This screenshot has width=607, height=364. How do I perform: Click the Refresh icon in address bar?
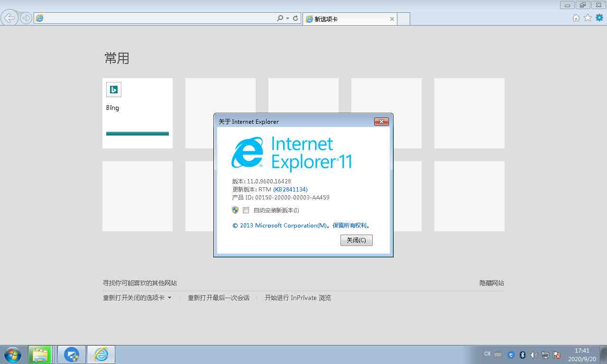pyautogui.click(x=295, y=18)
